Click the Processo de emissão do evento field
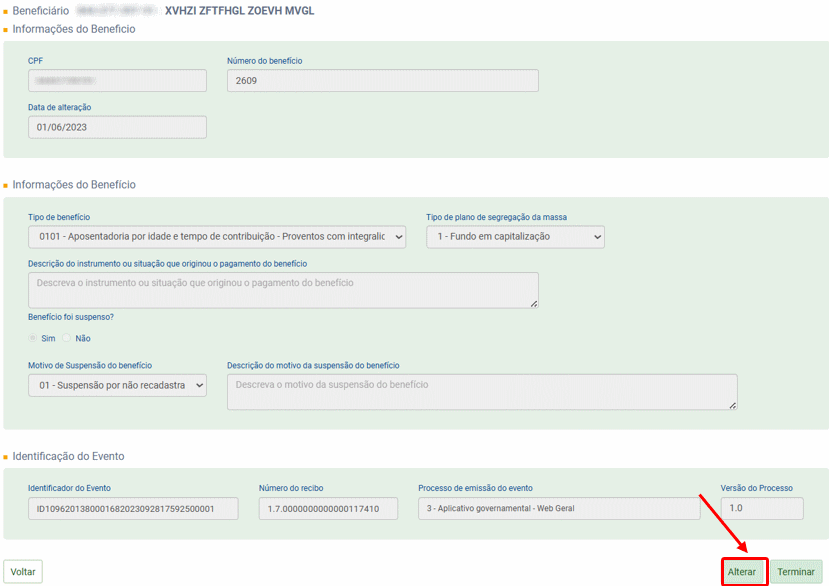 [x=558, y=509]
